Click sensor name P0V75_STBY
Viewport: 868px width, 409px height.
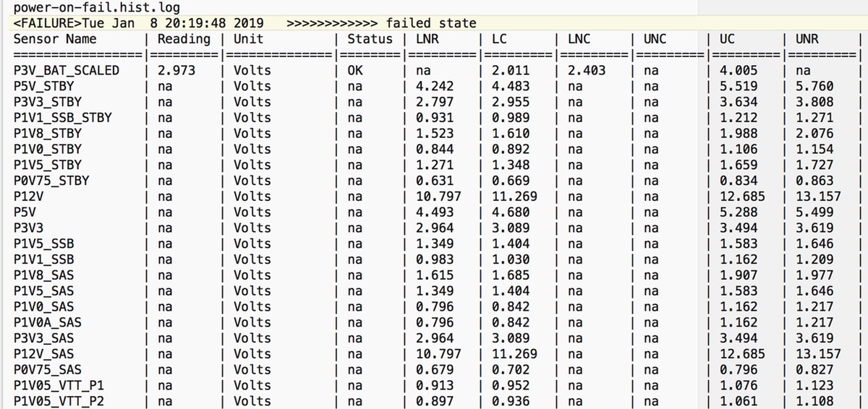click(51, 181)
